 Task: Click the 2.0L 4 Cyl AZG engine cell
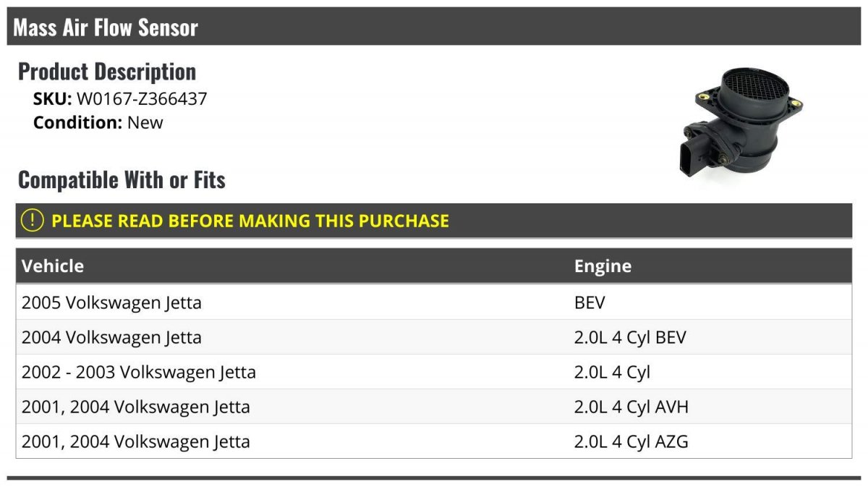(631, 441)
